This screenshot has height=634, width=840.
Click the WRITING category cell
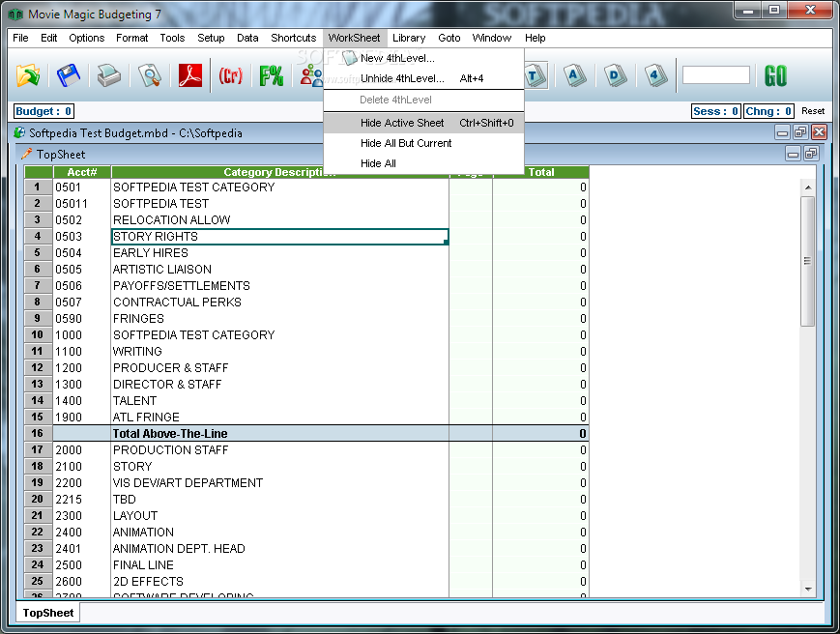tap(279, 351)
